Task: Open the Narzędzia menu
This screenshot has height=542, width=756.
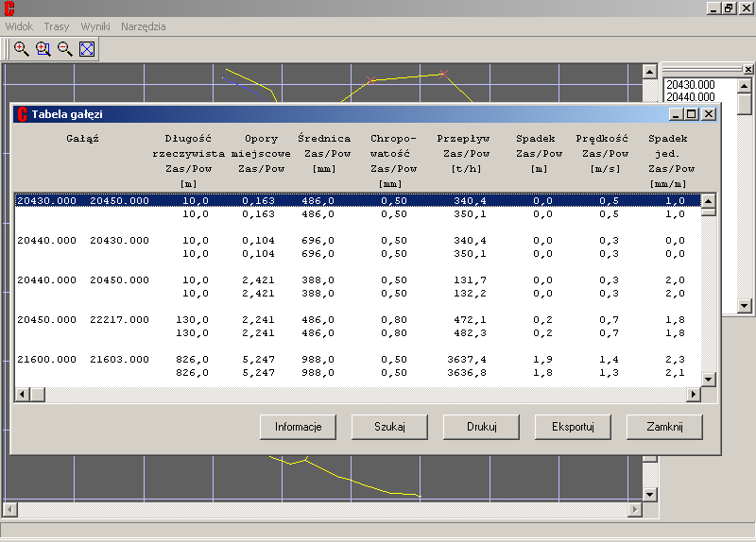Action: (x=143, y=26)
